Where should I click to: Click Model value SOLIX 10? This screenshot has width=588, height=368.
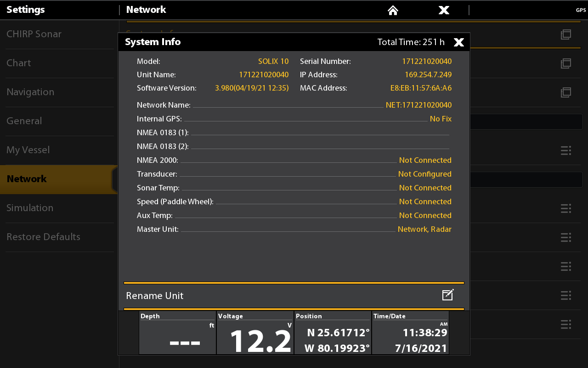273,61
